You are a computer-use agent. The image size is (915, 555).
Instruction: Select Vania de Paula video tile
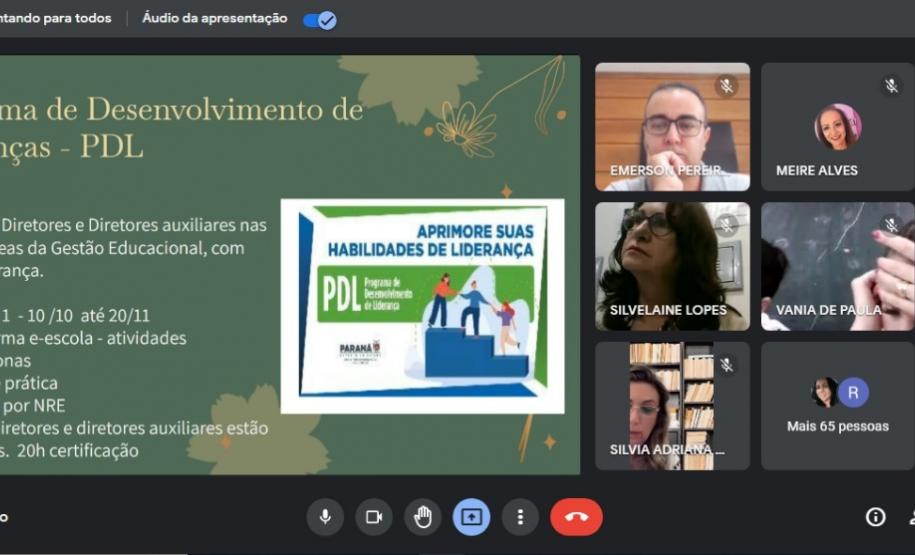coord(837,266)
